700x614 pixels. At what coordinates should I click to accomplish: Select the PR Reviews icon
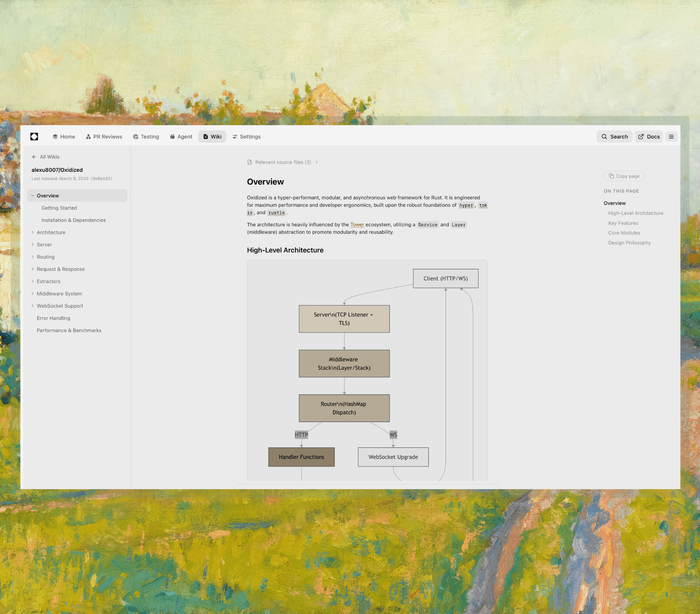pyautogui.click(x=88, y=136)
